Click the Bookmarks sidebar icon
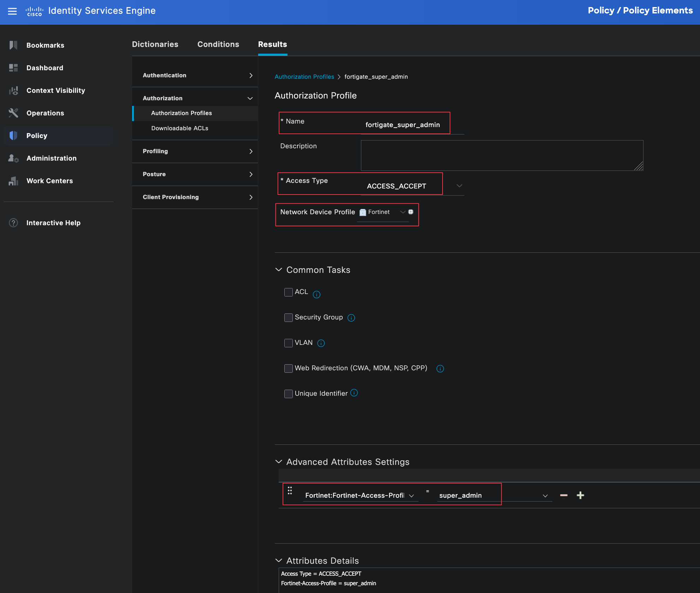The image size is (700, 593). (x=13, y=45)
